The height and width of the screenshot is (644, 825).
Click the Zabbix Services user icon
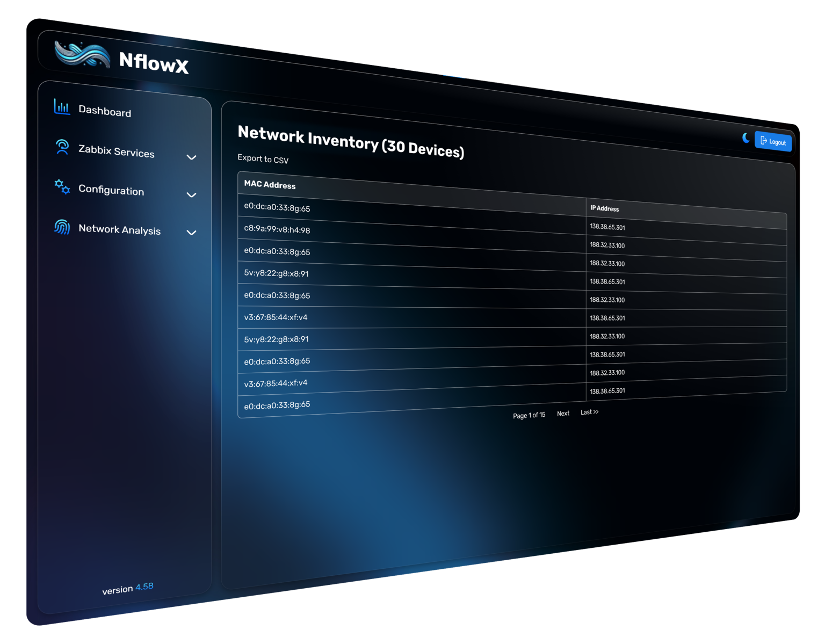click(x=62, y=147)
